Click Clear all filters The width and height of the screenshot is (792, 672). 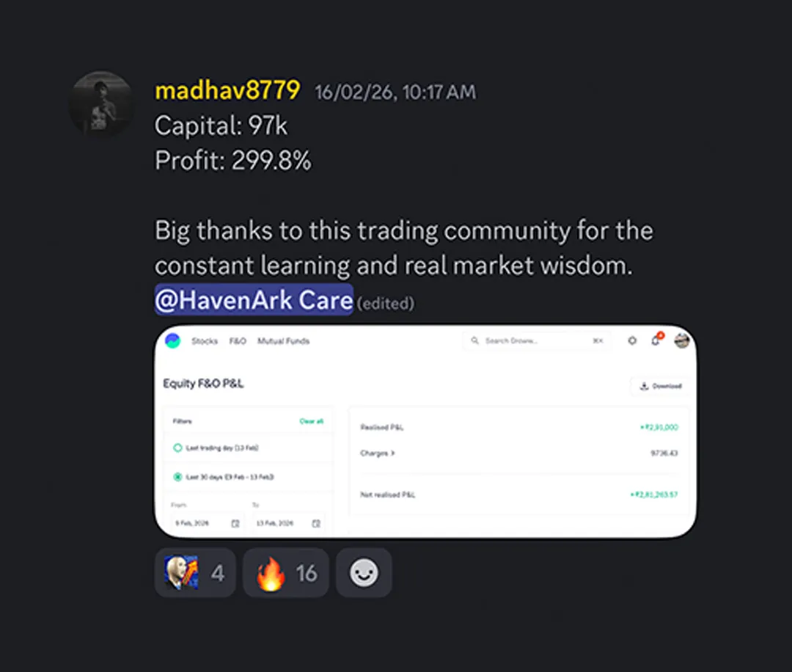tap(311, 421)
